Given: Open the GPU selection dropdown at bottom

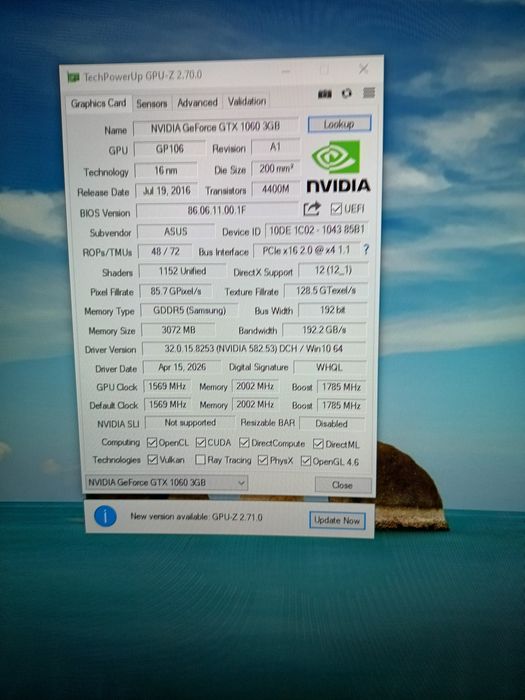Looking at the screenshot, I should (166, 483).
